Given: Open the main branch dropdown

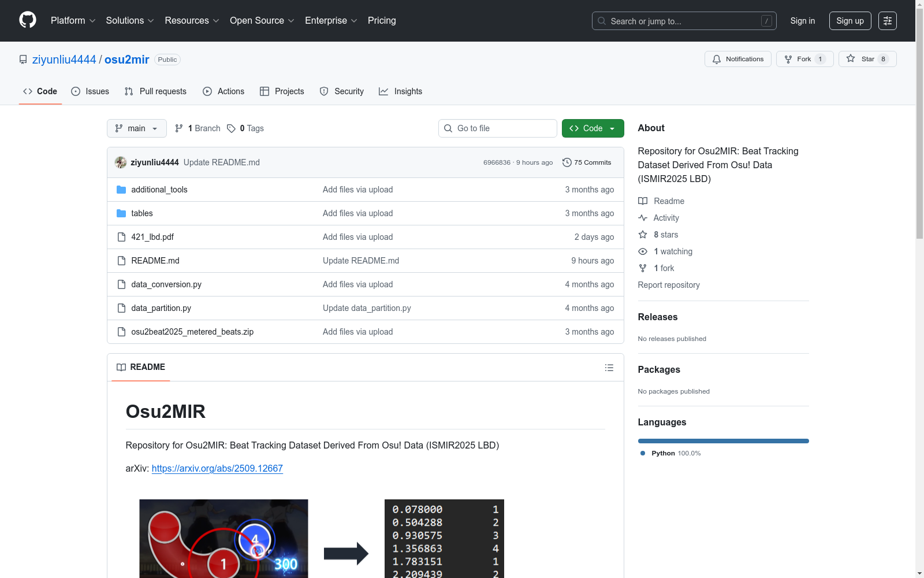Looking at the screenshot, I should (x=136, y=128).
